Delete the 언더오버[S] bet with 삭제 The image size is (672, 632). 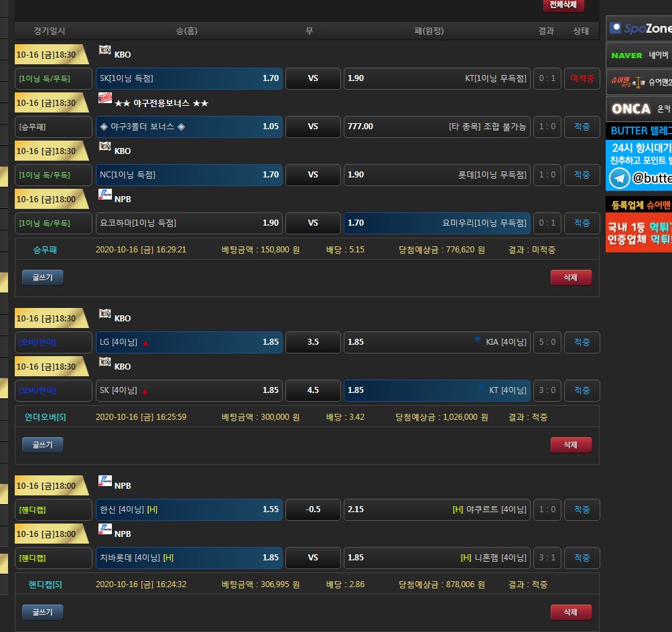coord(571,444)
